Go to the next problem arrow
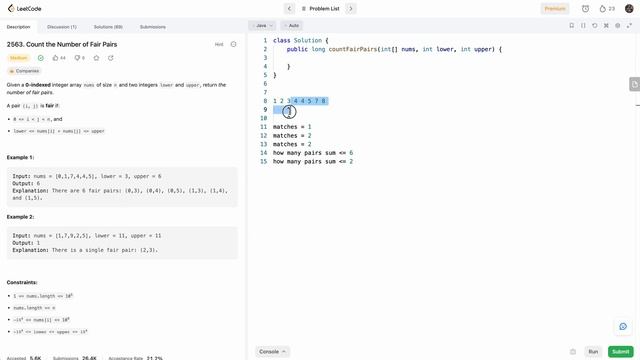The image size is (640, 360). click(351, 9)
